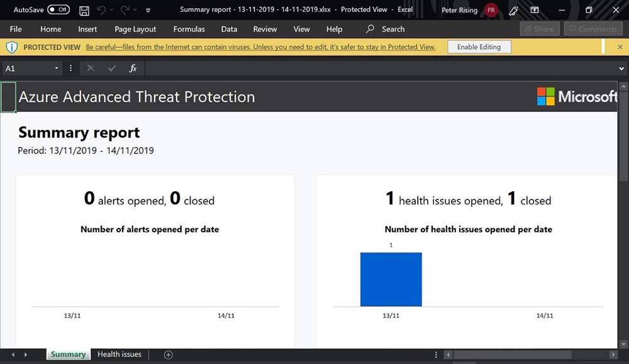Click the formula bar options dots
Screen dimensions: 629x364
(70, 68)
